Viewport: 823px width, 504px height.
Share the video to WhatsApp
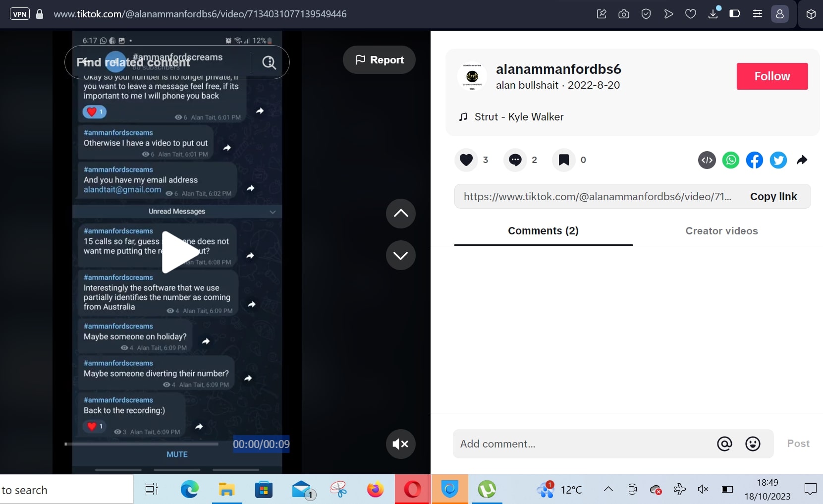730,160
